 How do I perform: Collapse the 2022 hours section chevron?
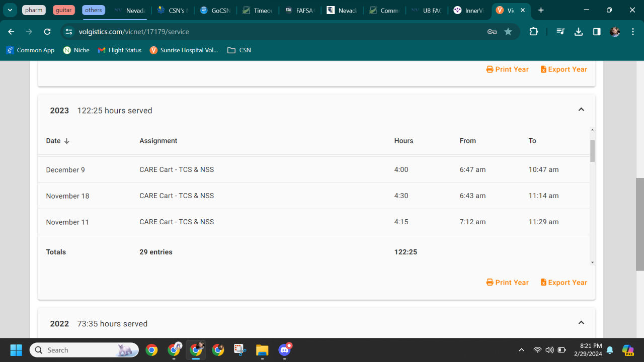581,323
